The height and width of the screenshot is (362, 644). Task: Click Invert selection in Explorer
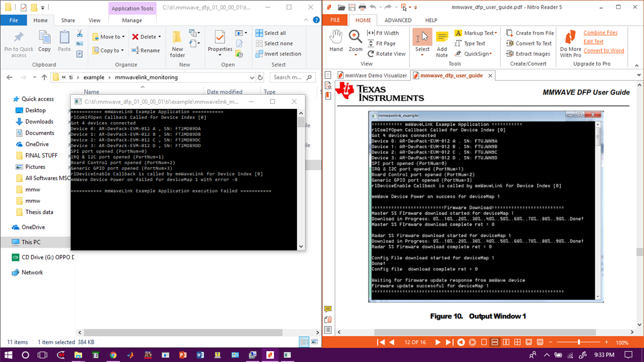point(278,54)
